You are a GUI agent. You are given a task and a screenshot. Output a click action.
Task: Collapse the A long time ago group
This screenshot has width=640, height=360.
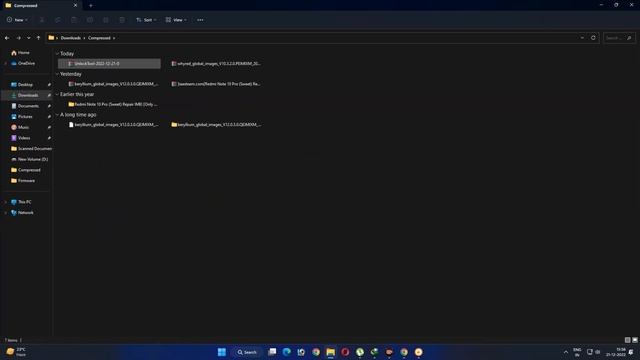57,115
